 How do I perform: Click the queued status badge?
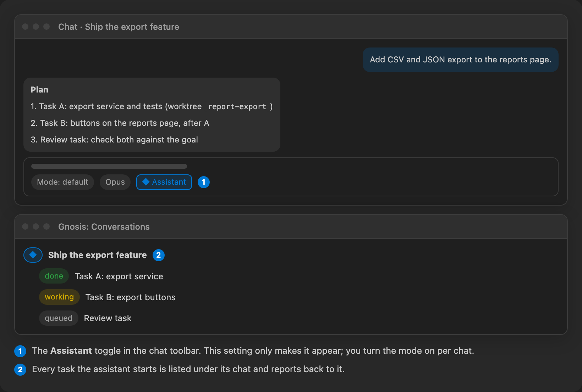coord(59,318)
